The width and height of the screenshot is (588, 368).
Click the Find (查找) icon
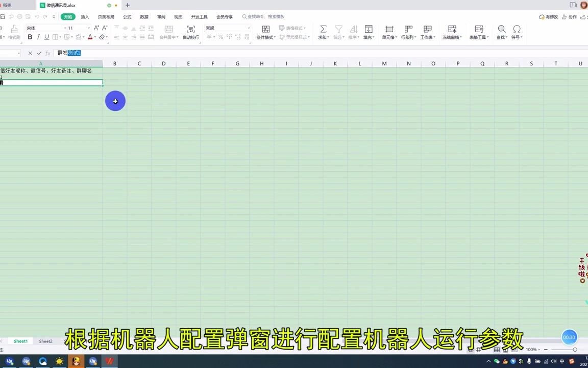point(501,29)
